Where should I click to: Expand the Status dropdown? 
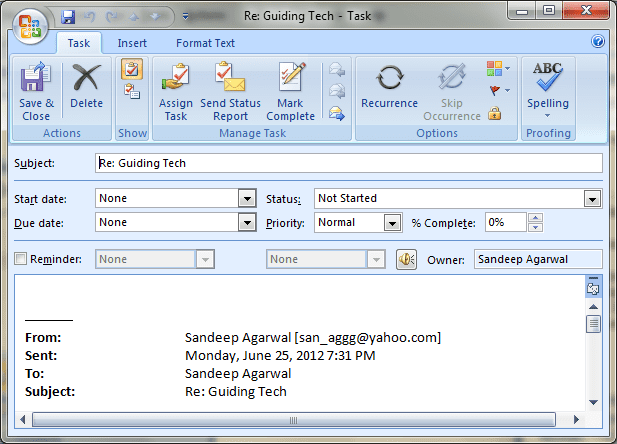tap(592, 199)
